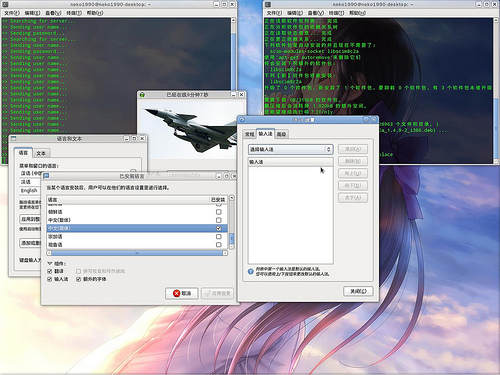Screen dimensions: 500x375
Task: Open 编辑(E) menu in the right terminal
Action: pos(295,13)
